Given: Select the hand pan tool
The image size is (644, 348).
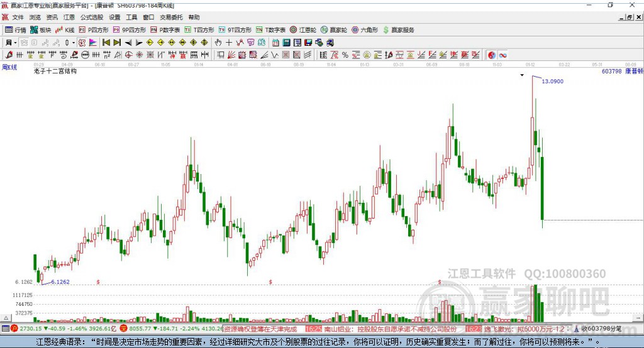Looking at the screenshot, I should pos(218,43).
